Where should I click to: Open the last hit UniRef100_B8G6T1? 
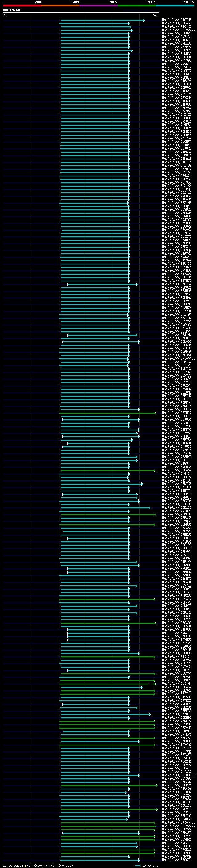[x=177, y=860]
